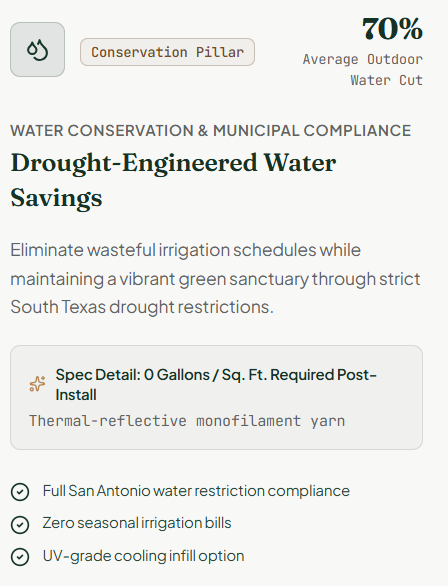Viewport: 448px width, 586px height.
Task: Select Zero seasonal irrigation bills item
Action: 137,523
